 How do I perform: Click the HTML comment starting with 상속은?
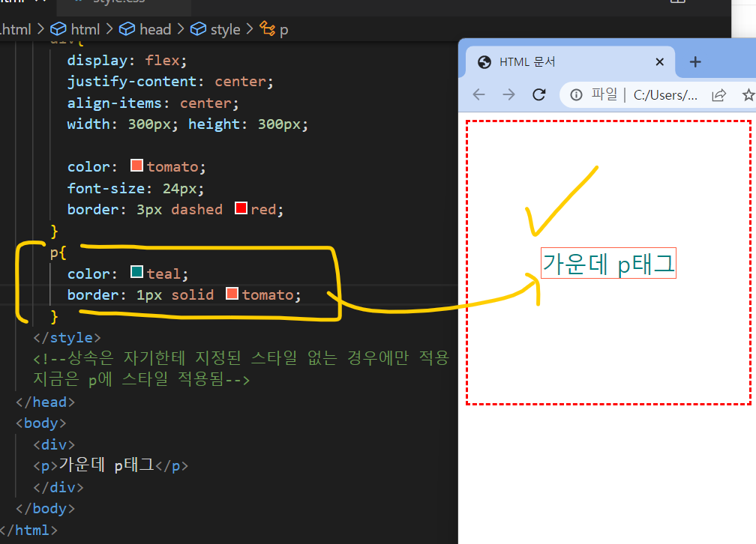(x=241, y=358)
